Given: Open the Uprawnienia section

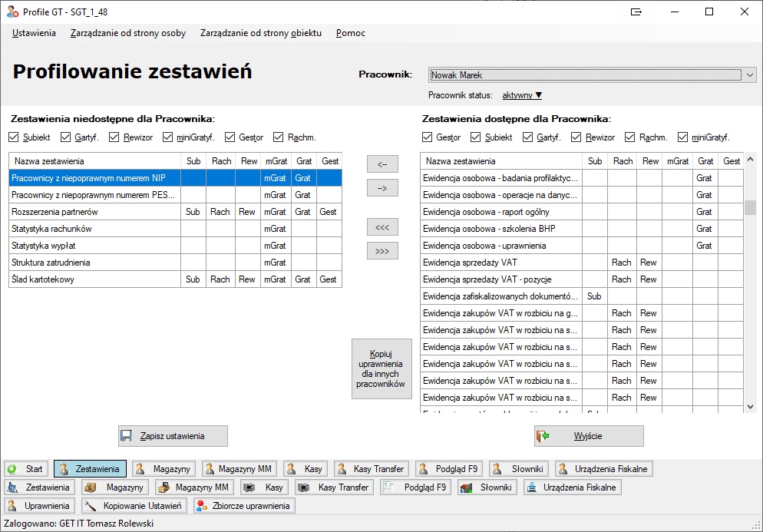Looking at the screenshot, I should coord(40,506).
